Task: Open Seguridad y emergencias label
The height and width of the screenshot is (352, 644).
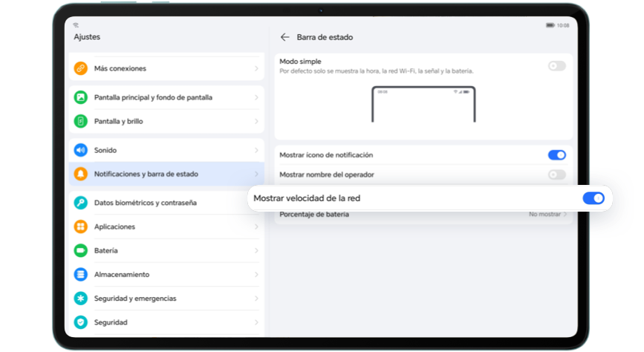Action: coord(135,299)
